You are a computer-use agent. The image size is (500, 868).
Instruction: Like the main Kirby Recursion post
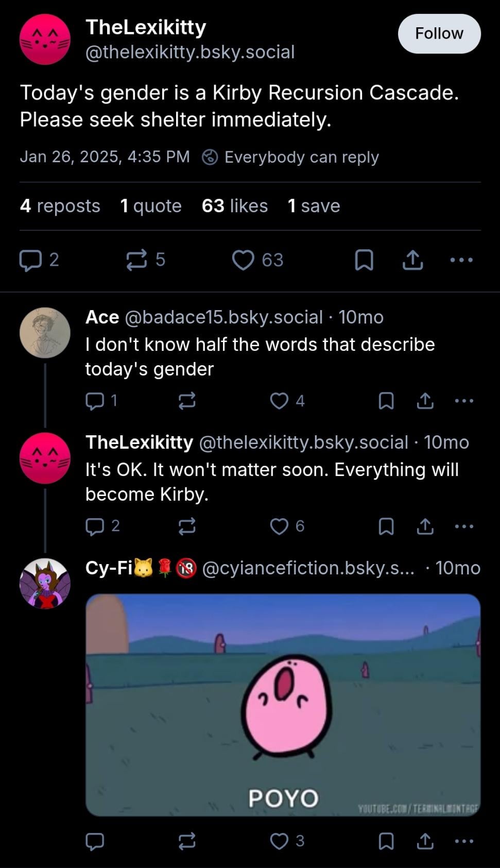243,260
